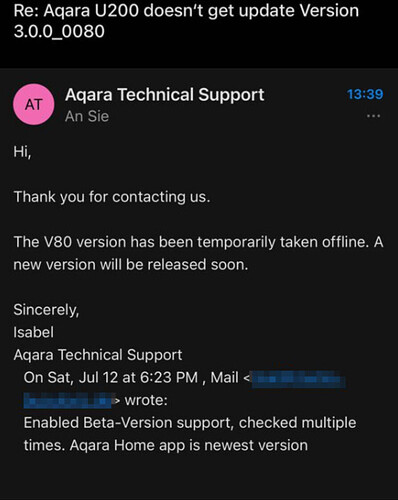Image resolution: width=398 pixels, height=500 pixels.
Task: Open the blurred email address after 'Mail <'
Action: pos(299,379)
